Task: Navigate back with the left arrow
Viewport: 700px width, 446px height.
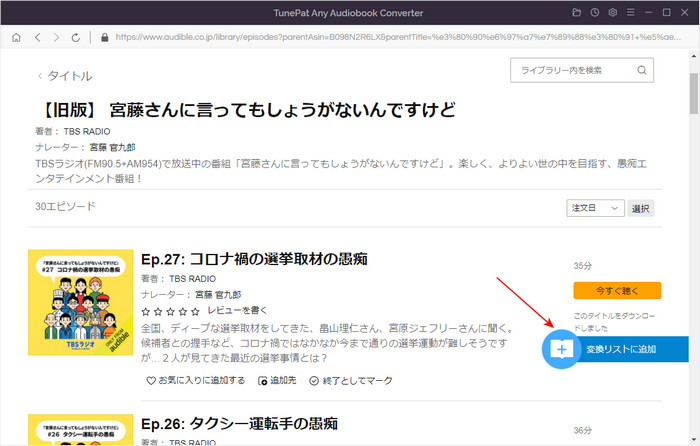Action: [x=38, y=38]
